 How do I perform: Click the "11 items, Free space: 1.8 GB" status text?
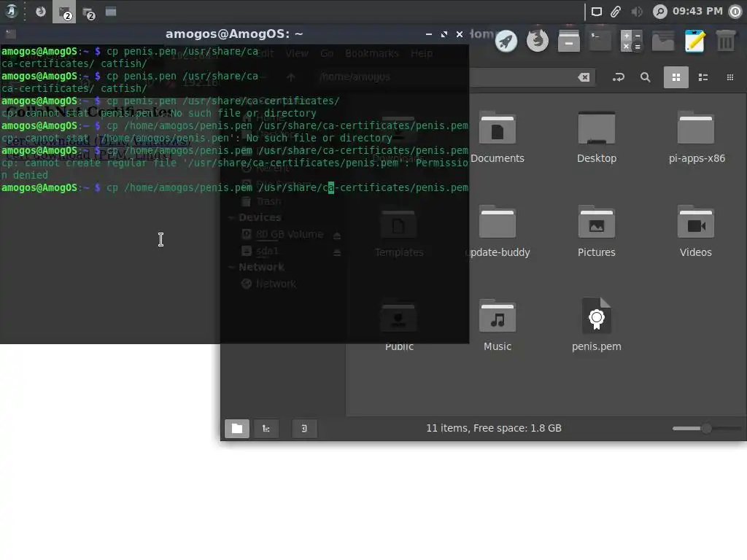(x=494, y=428)
